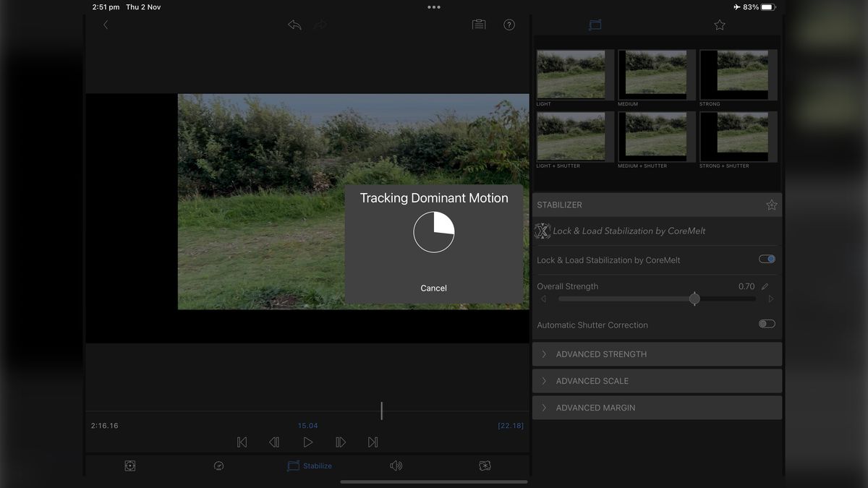This screenshot has height=488, width=868.
Task: Cancel the Tracking Dominant Motion process
Action: tap(433, 288)
